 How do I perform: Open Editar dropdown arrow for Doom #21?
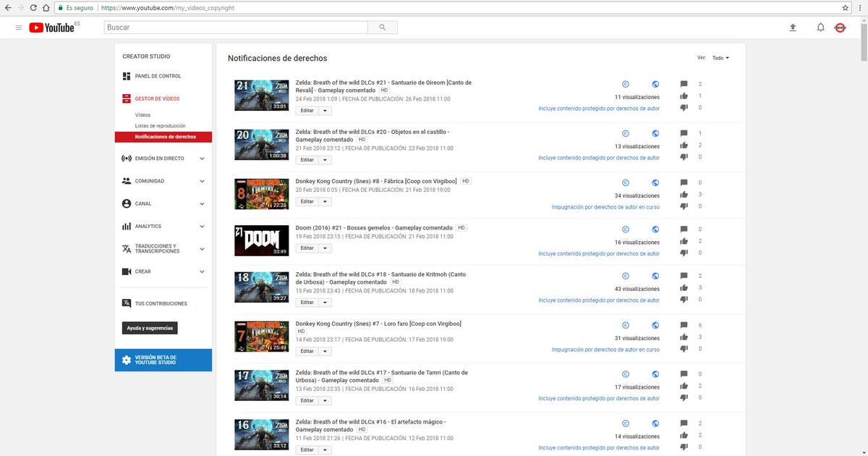click(x=325, y=248)
